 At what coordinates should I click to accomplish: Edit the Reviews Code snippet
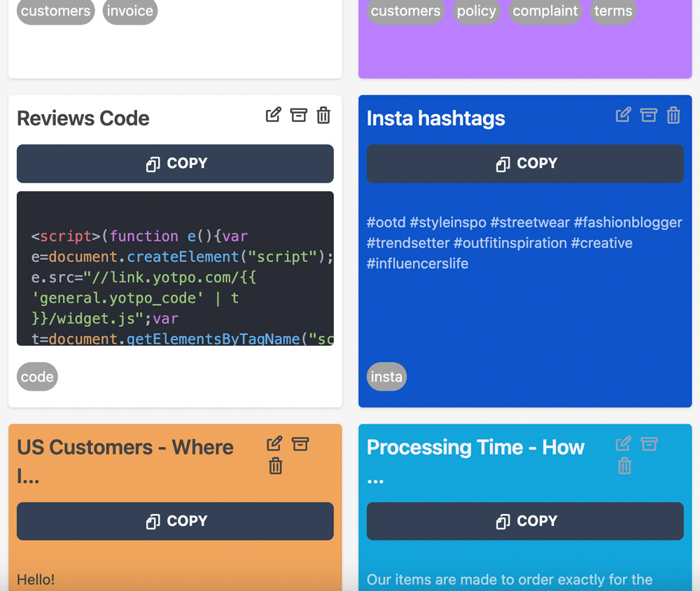point(273,116)
